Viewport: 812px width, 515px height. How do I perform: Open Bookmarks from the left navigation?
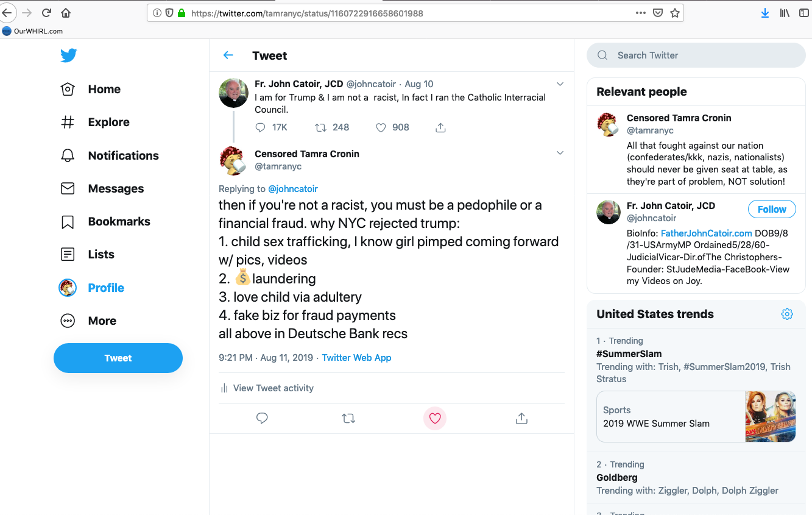[119, 221]
